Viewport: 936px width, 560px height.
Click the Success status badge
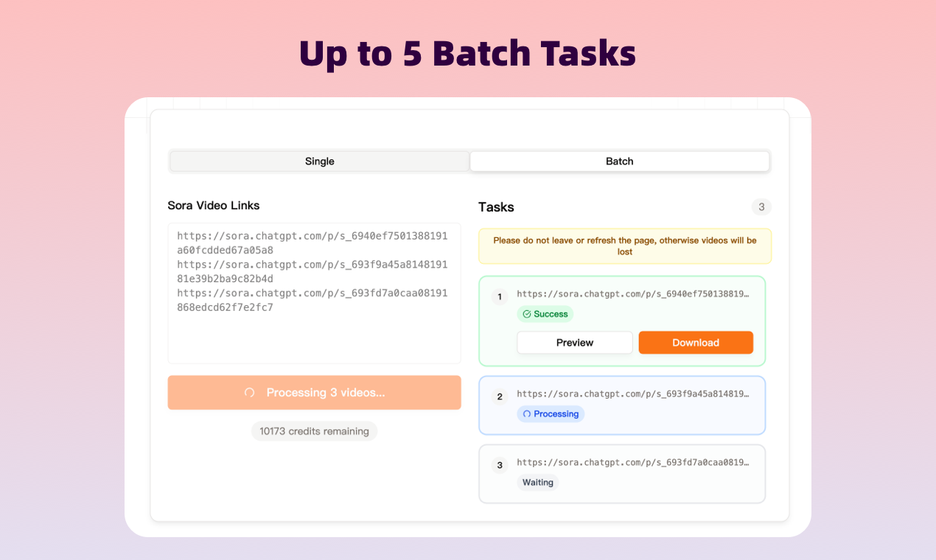545,314
